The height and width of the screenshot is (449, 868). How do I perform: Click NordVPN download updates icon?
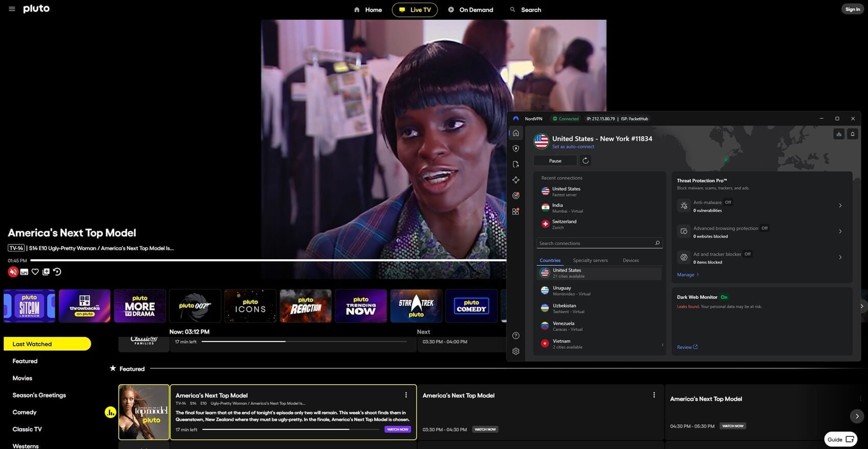coord(838,134)
